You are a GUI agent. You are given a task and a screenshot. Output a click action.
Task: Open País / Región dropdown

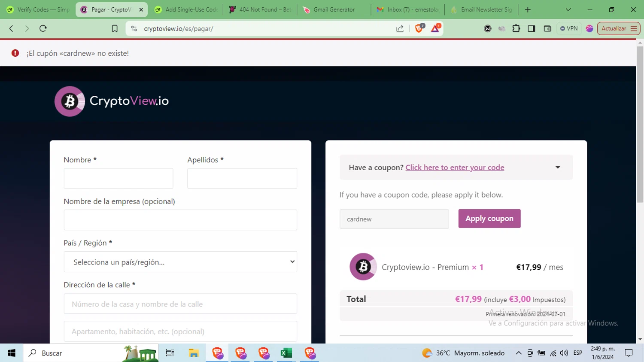click(180, 262)
